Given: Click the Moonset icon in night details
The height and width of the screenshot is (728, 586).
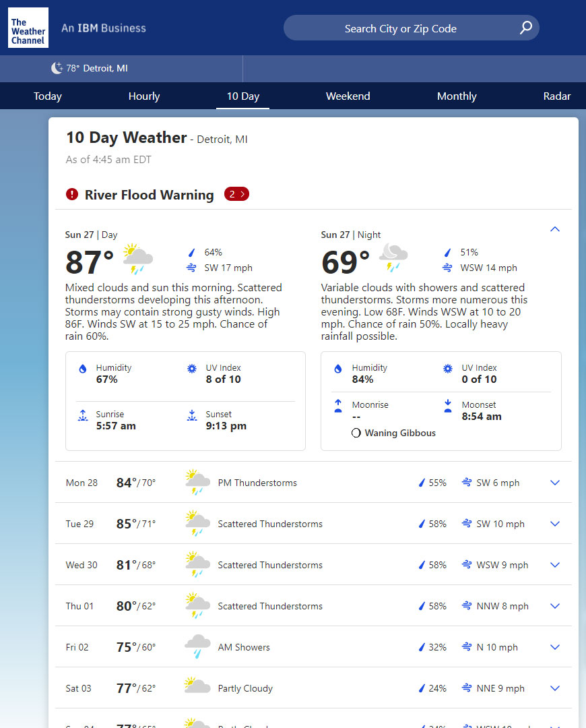Looking at the screenshot, I should click(448, 406).
